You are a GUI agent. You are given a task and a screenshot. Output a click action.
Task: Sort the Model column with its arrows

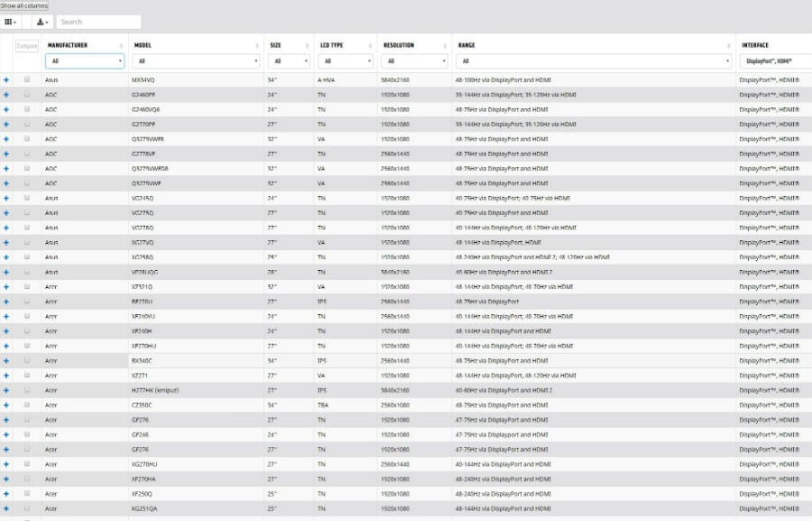256,45
